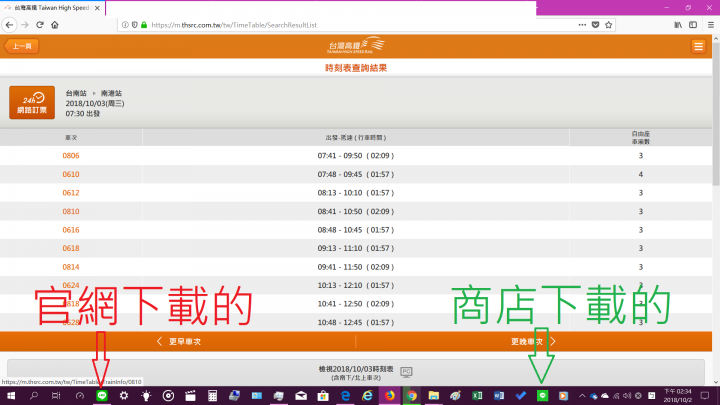Show site information (i) icon
Screen dimensions: 720x405
(x=125, y=25)
